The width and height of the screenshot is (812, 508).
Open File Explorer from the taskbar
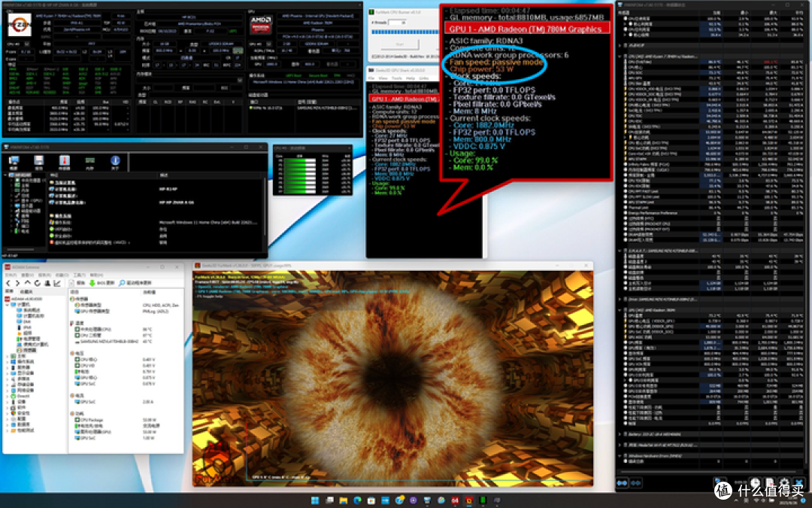click(344, 500)
